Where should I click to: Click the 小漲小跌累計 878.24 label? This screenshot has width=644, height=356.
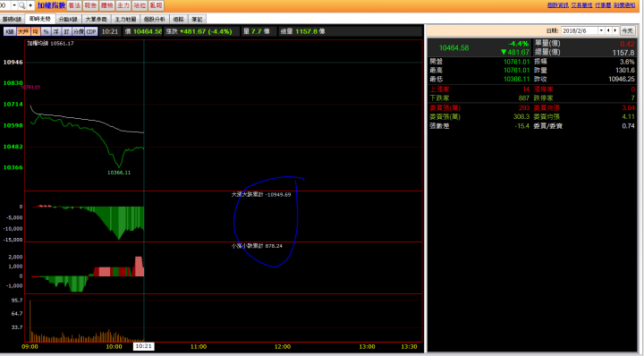point(257,246)
